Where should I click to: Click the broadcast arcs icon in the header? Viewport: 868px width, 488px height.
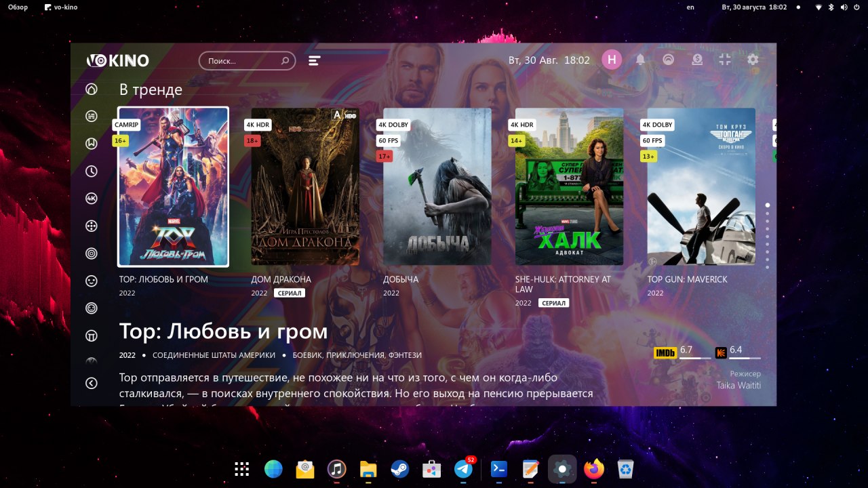click(669, 60)
